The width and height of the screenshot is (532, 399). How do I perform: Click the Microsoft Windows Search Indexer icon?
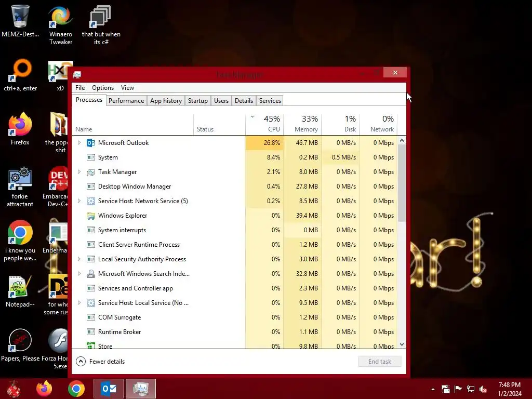[x=90, y=274]
